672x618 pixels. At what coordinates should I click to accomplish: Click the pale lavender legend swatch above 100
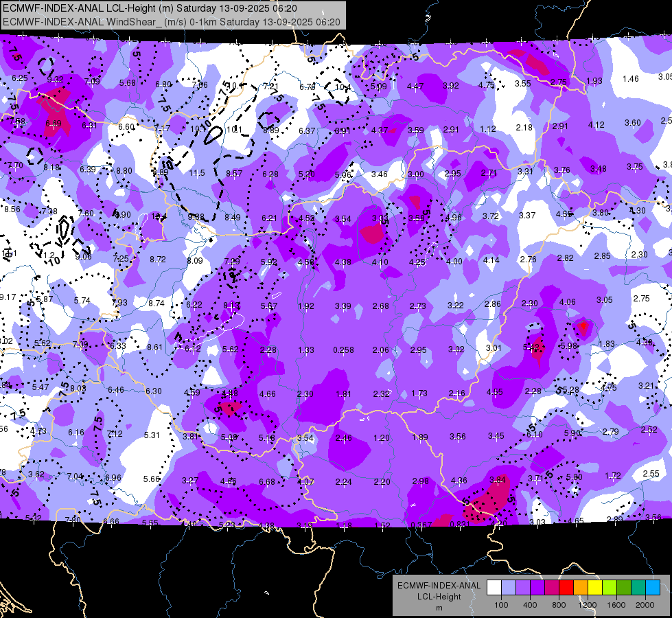[x=509, y=588]
